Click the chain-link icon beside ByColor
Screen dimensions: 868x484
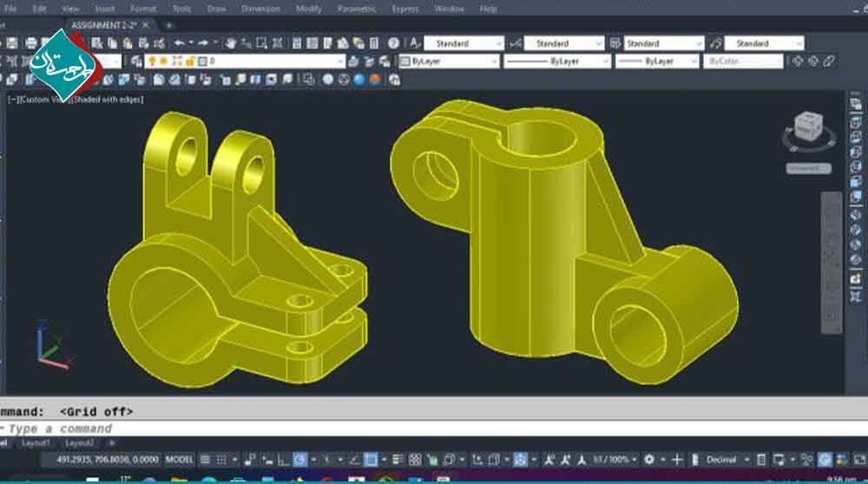(x=829, y=61)
